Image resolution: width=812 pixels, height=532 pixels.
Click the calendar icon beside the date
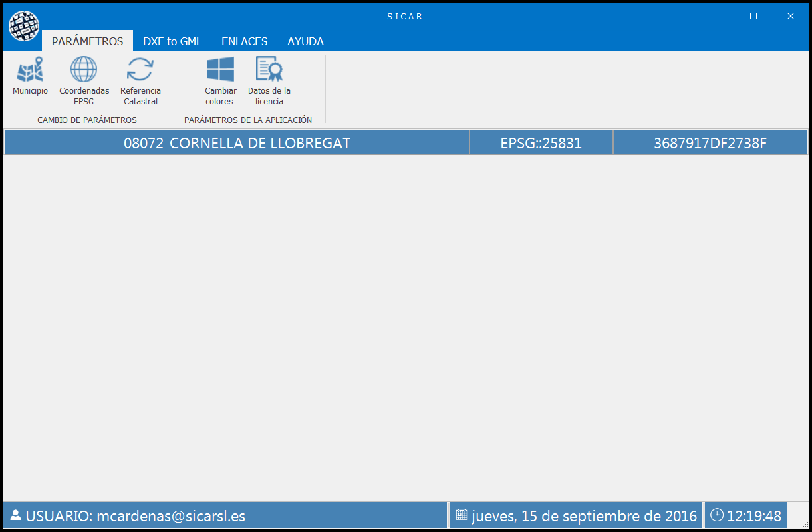pyautogui.click(x=462, y=515)
